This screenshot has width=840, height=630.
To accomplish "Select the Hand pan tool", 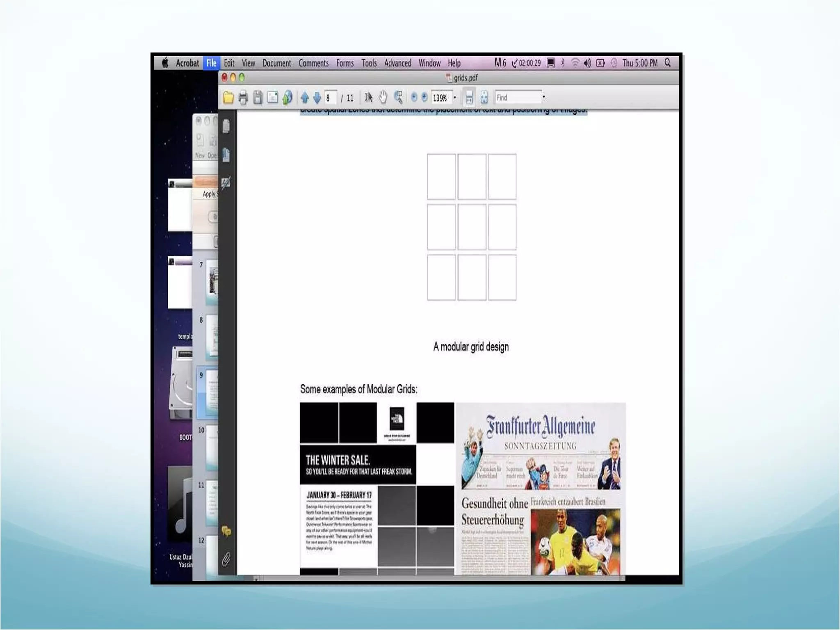I will click(383, 97).
